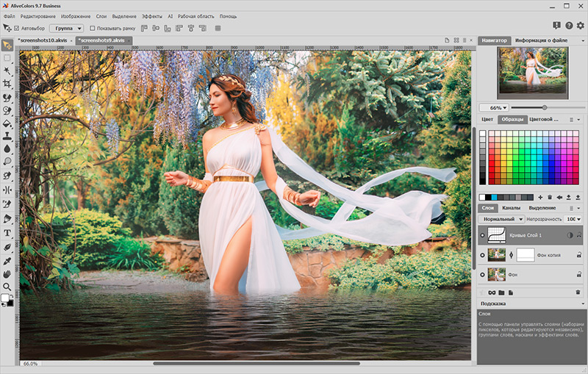Click the align bottom edges icon
588x374 pixels.
[x=168, y=28]
